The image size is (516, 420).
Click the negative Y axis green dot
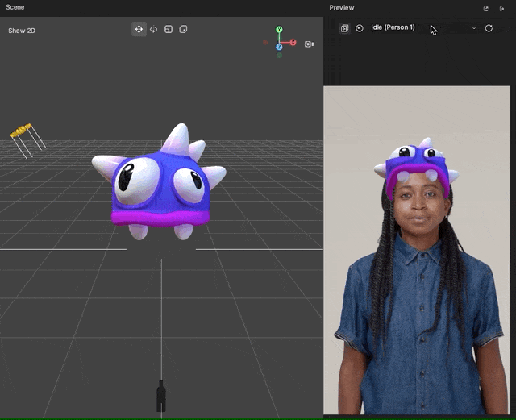click(279, 56)
